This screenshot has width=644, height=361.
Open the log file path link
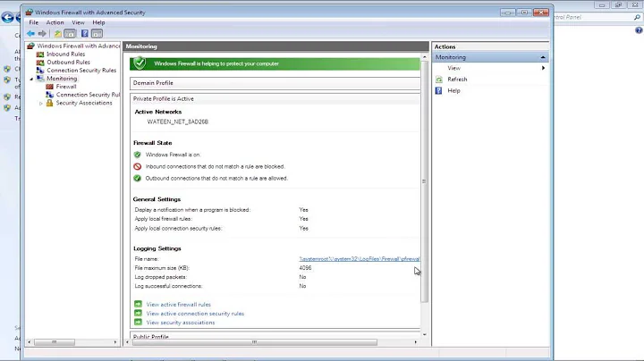[360, 259]
